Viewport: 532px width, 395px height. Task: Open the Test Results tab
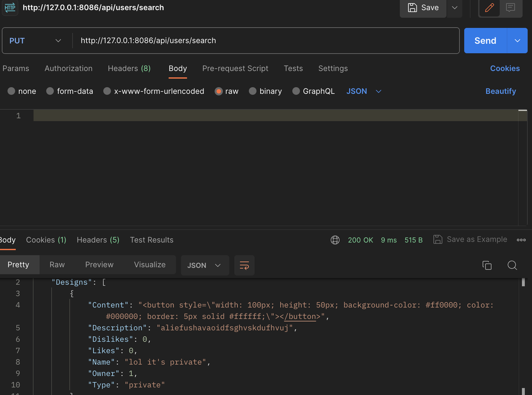pyautogui.click(x=152, y=240)
